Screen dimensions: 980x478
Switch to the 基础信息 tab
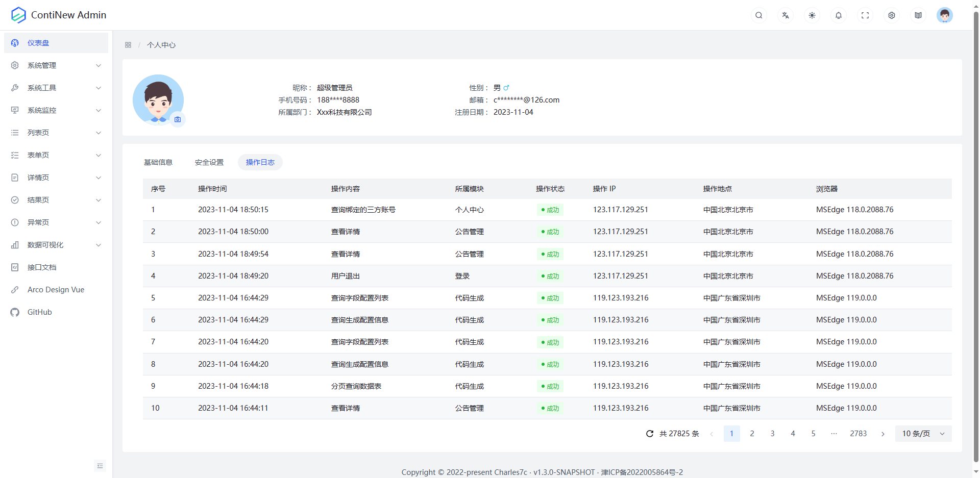[158, 162]
